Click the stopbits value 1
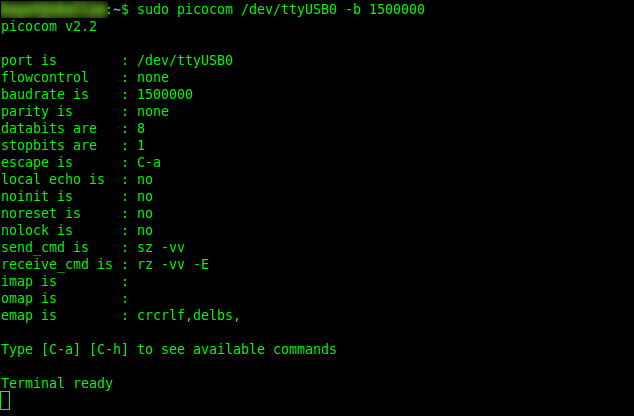 141,145
